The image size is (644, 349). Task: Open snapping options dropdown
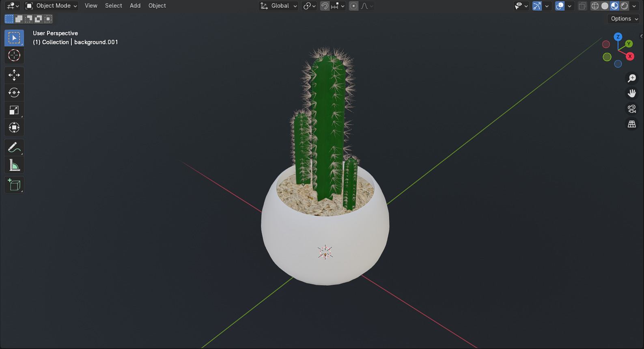pyautogui.click(x=338, y=6)
